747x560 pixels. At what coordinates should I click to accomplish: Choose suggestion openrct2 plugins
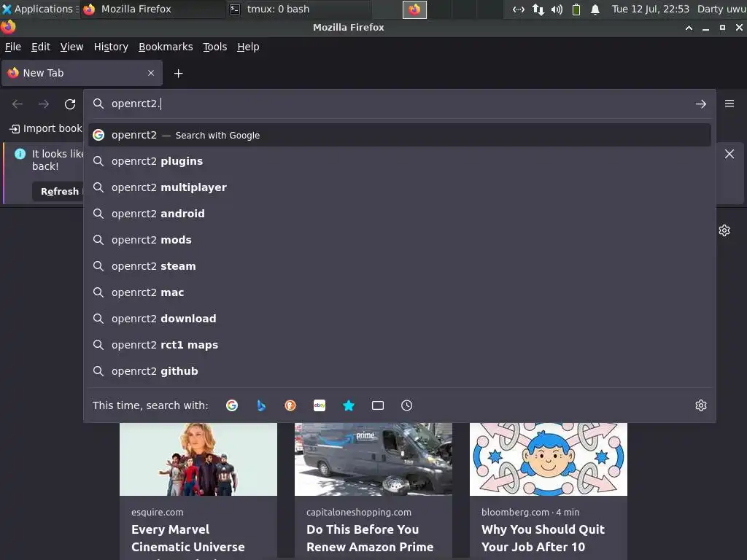[399, 161]
